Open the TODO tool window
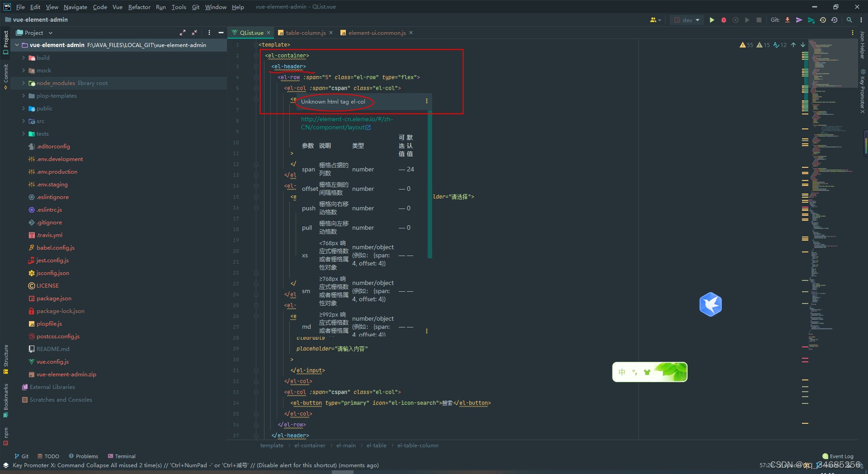The image size is (868, 474). tap(48, 456)
